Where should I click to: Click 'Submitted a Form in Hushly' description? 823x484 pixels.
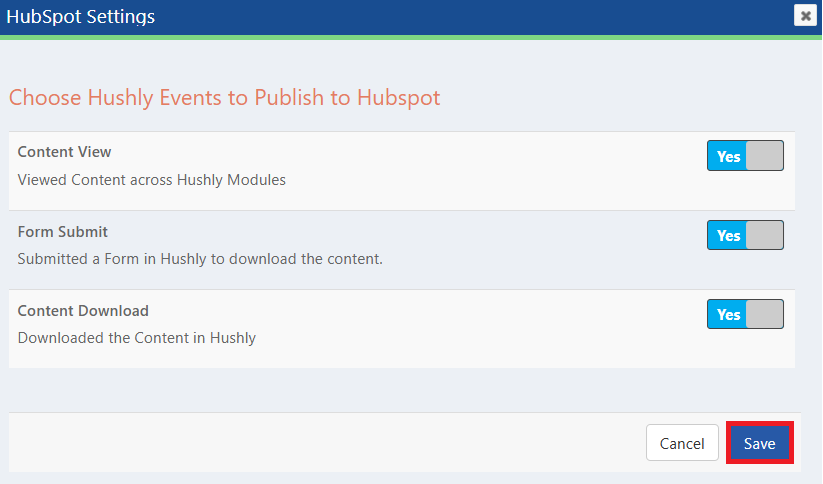click(200, 259)
